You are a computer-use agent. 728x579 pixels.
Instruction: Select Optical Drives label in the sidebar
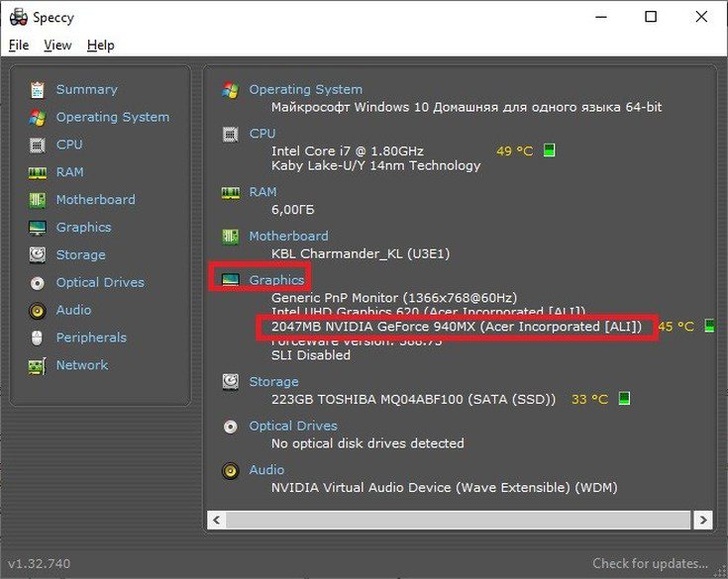100,283
